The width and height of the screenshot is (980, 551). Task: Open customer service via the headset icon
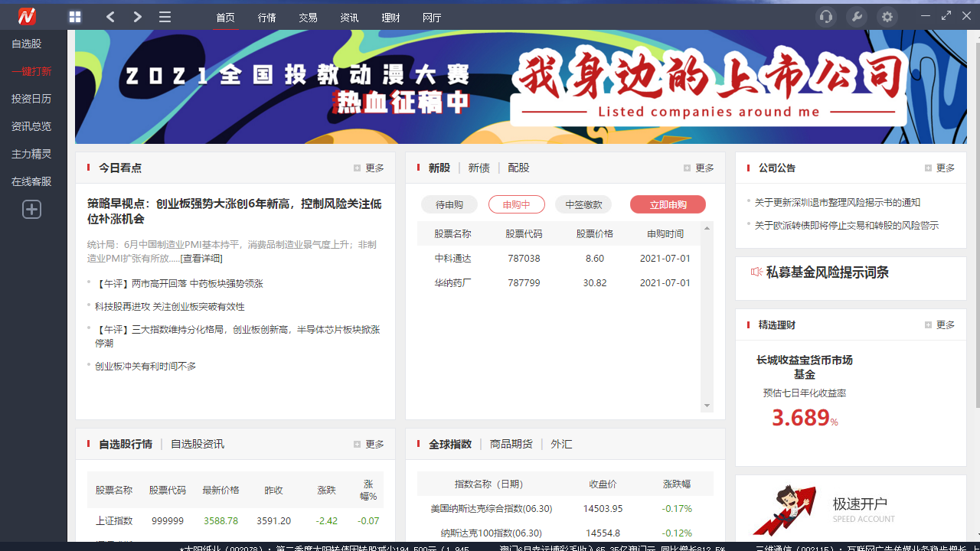[825, 16]
